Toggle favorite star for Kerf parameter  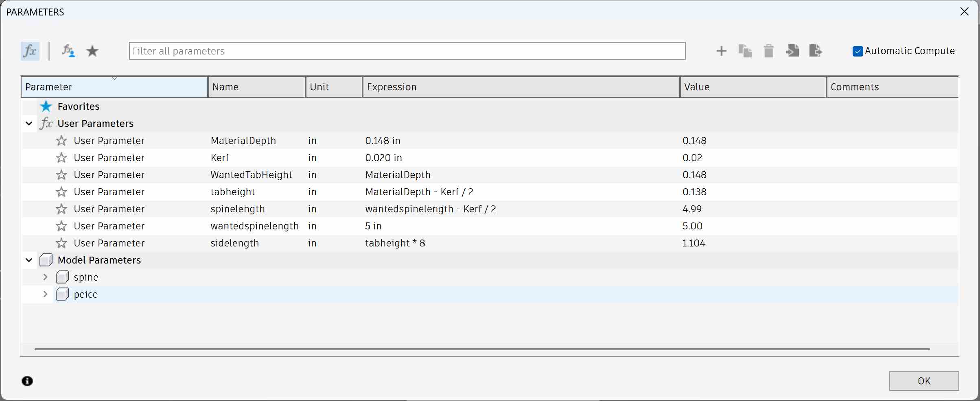[61, 158]
